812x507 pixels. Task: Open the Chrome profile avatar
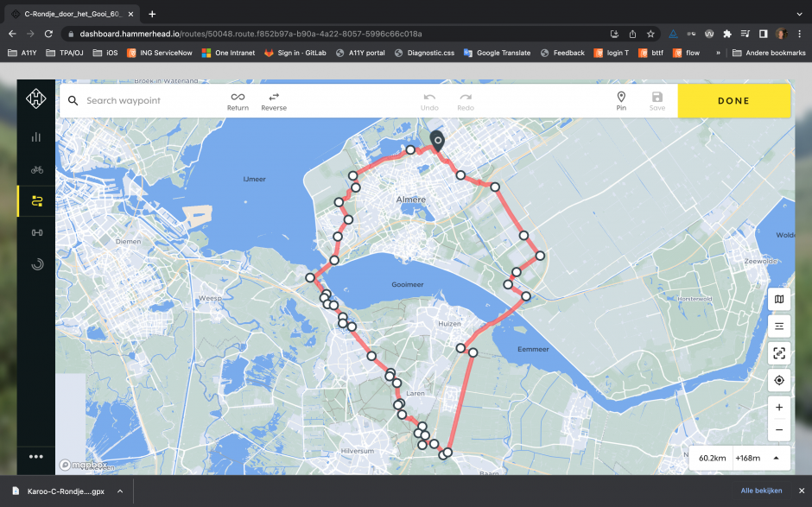781,34
